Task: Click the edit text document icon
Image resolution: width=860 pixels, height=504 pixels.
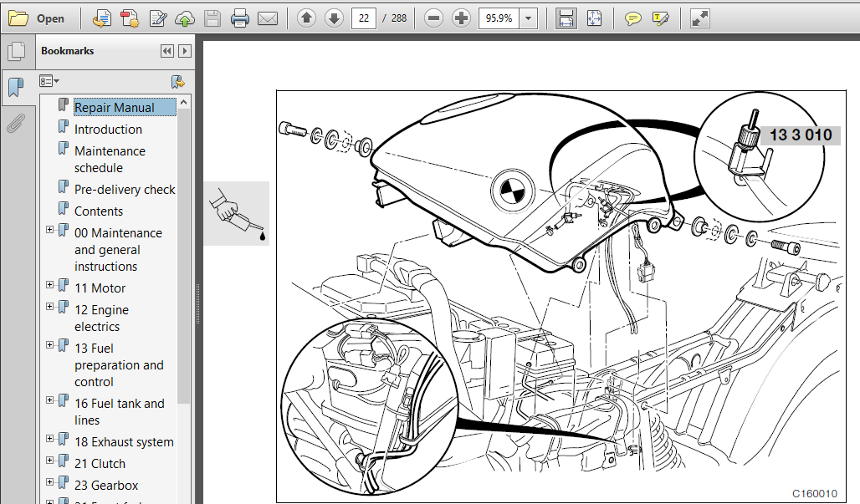Action: click(158, 18)
